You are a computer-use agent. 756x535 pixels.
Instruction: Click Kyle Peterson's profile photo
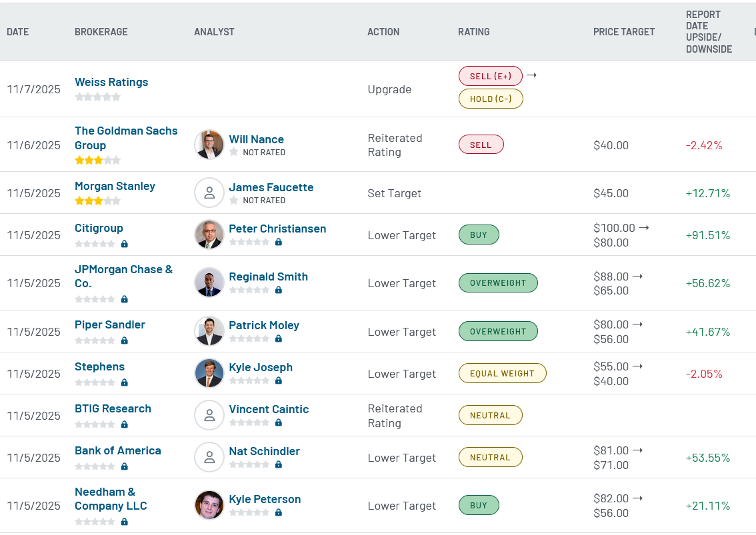click(x=209, y=505)
